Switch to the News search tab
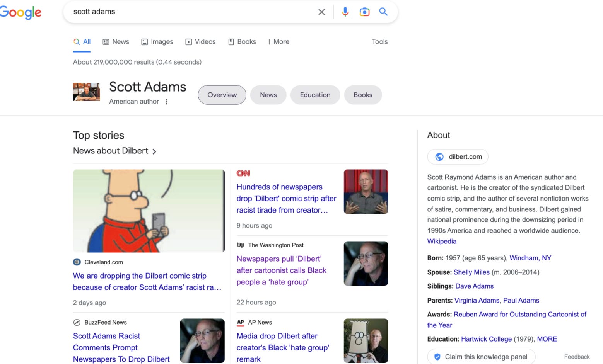 pos(116,42)
